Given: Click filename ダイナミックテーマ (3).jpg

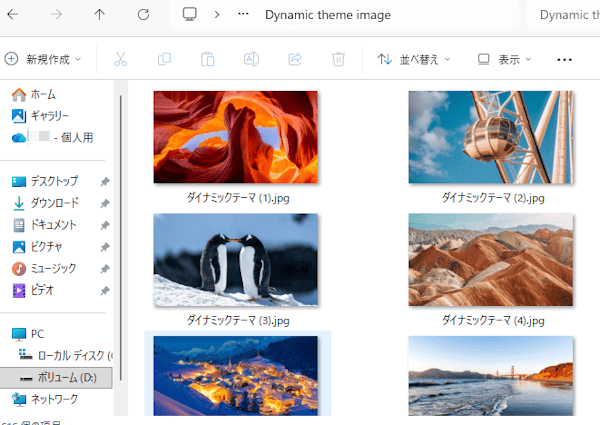Looking at the screenshot, I should 238,320.
